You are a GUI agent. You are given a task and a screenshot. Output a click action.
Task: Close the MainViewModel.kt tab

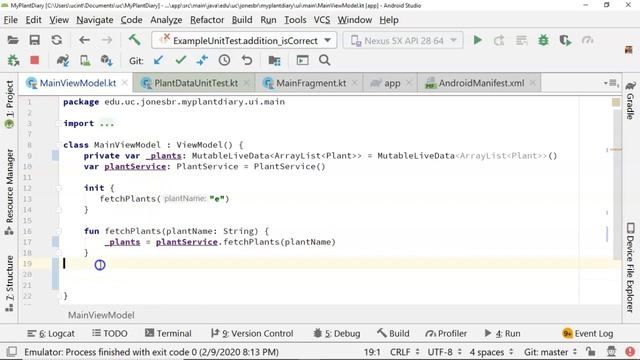click(125, 83)
